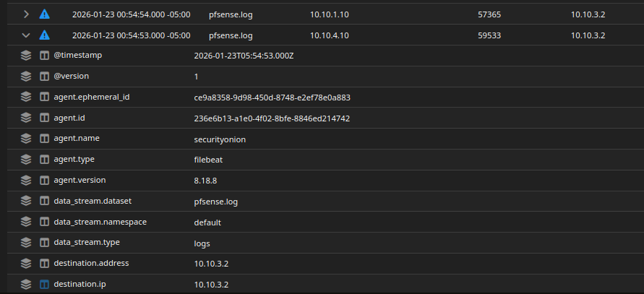Click the alert triangle on the 00:54:53 event
Screen dimensions: 644x294
pos(45,35)
